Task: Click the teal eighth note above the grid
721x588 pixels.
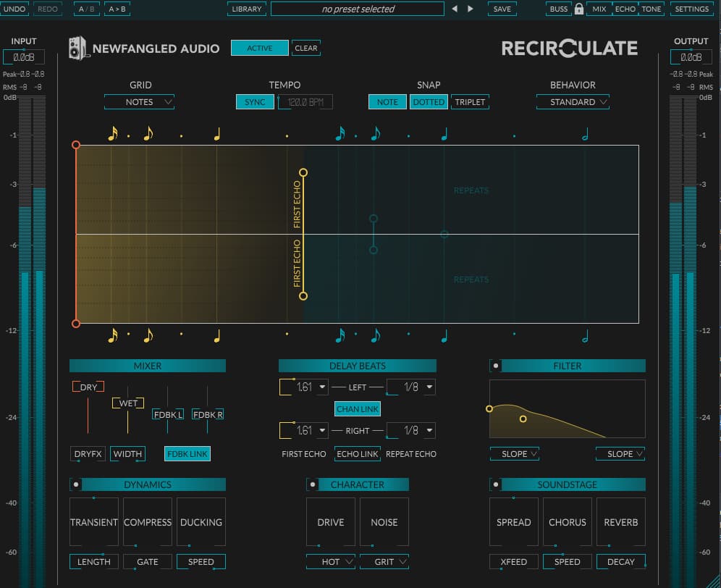Action: (376, 134)
